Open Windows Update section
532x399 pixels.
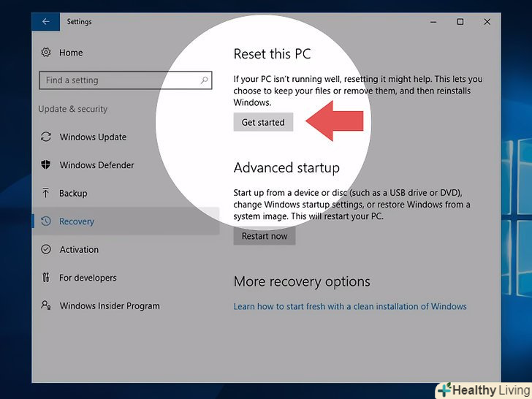[x=93, y=137]
